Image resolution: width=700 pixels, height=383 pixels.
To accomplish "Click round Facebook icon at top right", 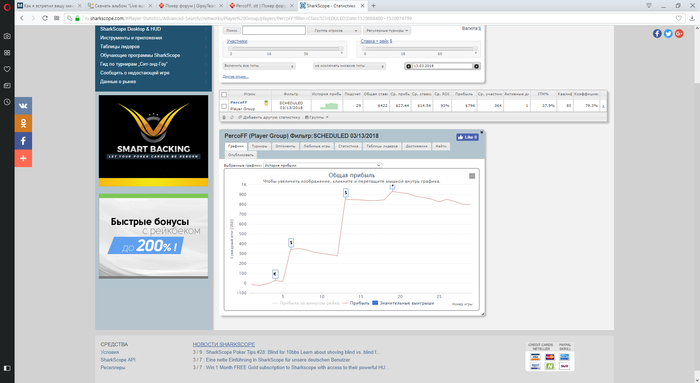I will coord(657,33).
